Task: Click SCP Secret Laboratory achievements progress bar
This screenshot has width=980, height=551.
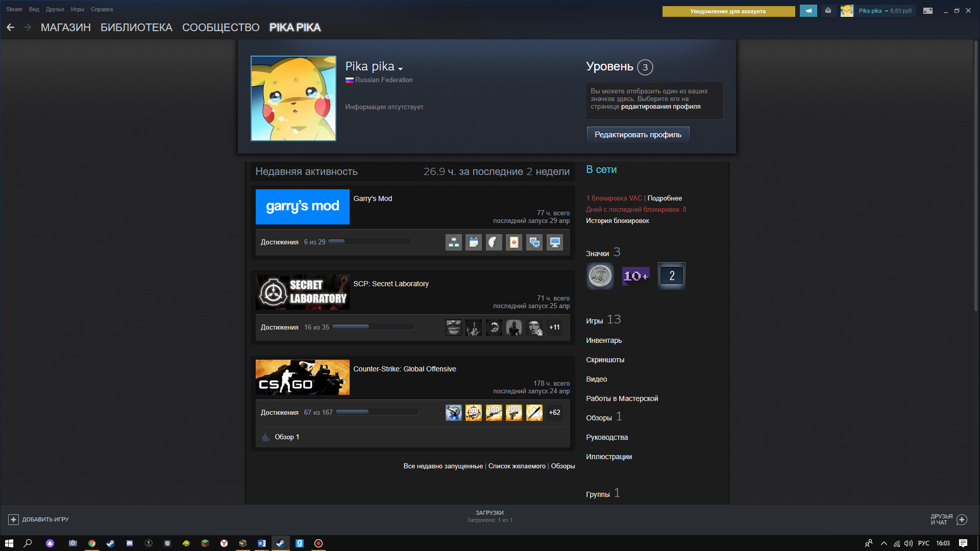Action: [374, 327]
